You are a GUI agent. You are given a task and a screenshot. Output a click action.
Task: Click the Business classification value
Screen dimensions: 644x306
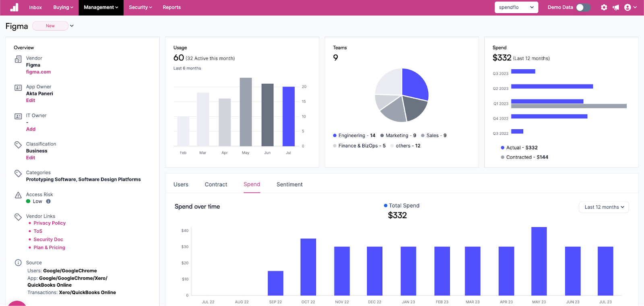tap(37, 151)
